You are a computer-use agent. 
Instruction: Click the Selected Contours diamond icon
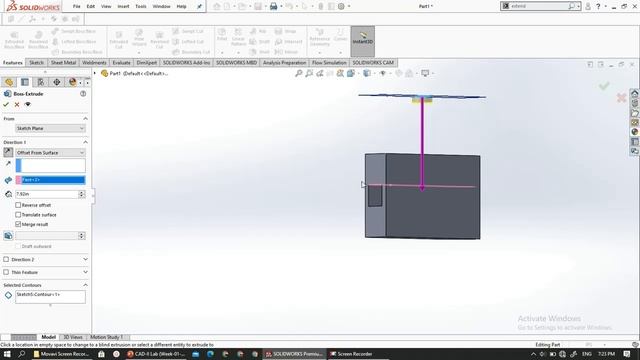coord(8,295)
